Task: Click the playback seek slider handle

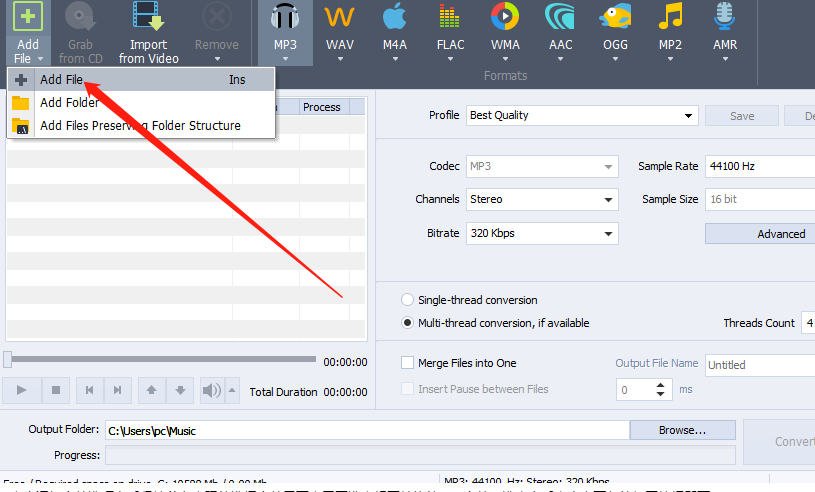Action: (7, 359)
